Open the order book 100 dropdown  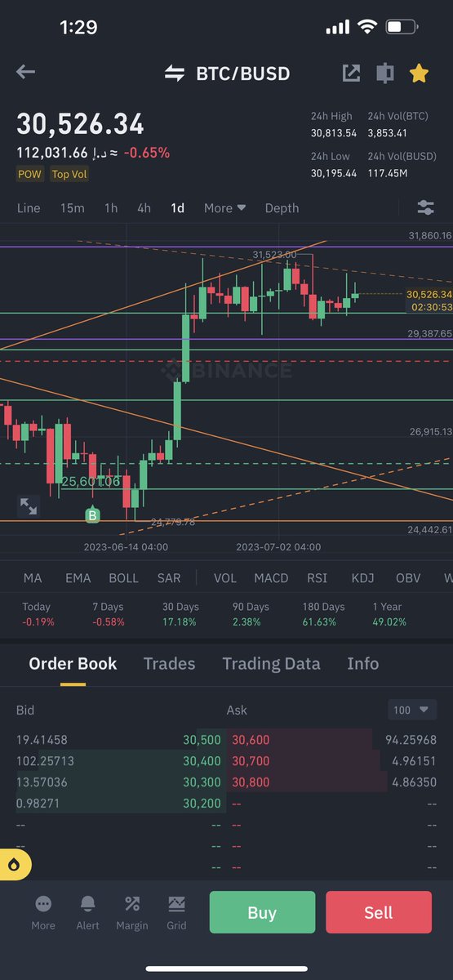[412, 710]
